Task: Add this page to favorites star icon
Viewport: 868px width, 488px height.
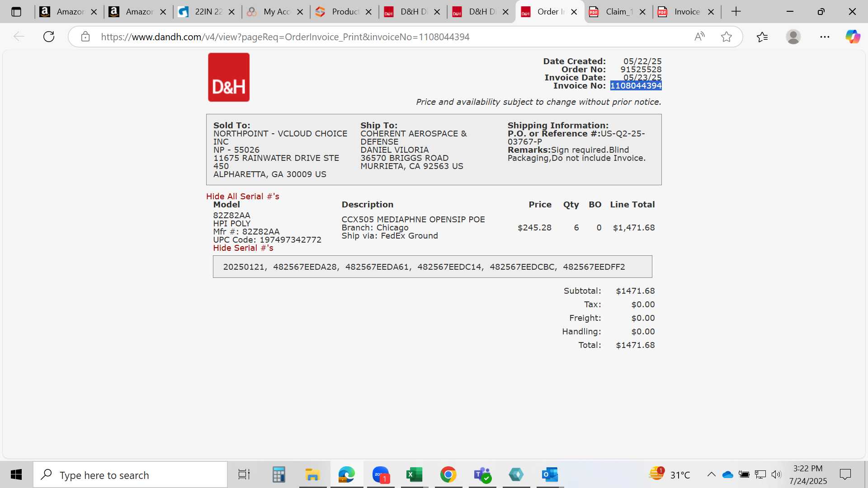Action: (x=726, y=37)
